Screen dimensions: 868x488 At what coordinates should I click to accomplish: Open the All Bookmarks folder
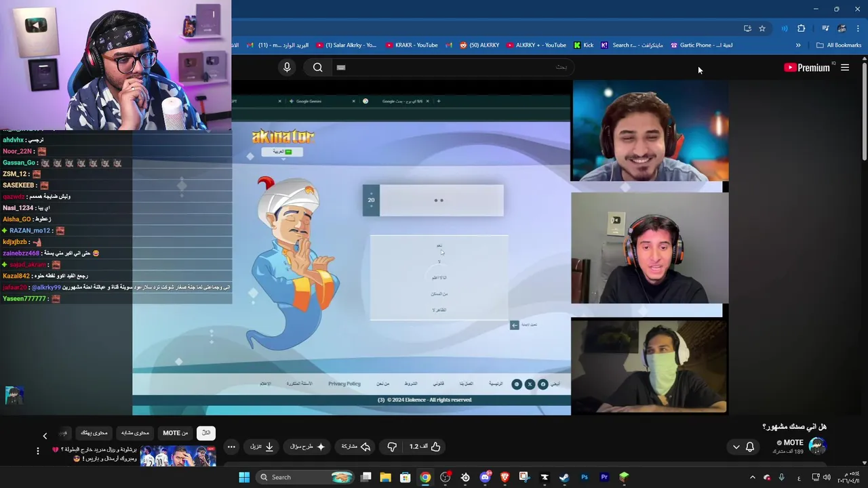tap(839, 45)
